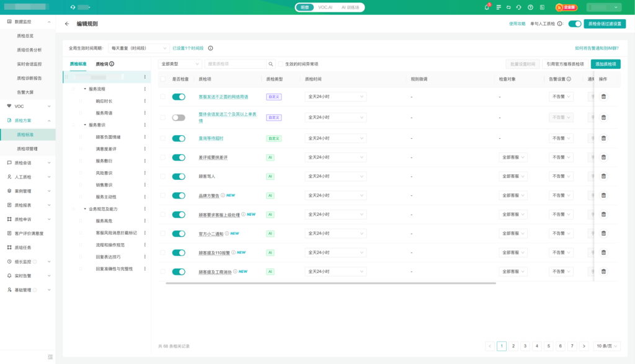Screen dimensions: 635x364
Task: Enable the 整体会话发送三个及其以上单表情 switch
Action: 179,117
